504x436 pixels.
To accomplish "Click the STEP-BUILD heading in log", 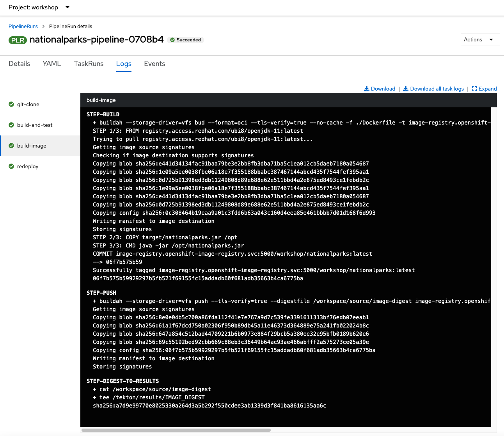I will [103, 114].
